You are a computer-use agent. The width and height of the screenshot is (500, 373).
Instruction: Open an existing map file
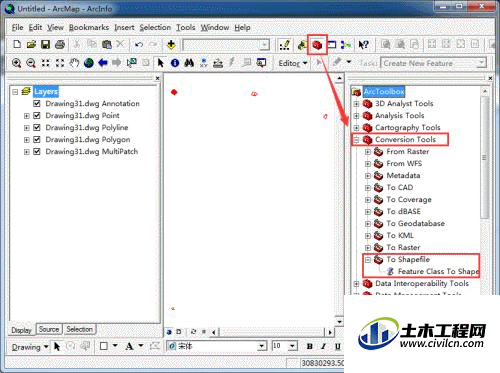(31, 44)
